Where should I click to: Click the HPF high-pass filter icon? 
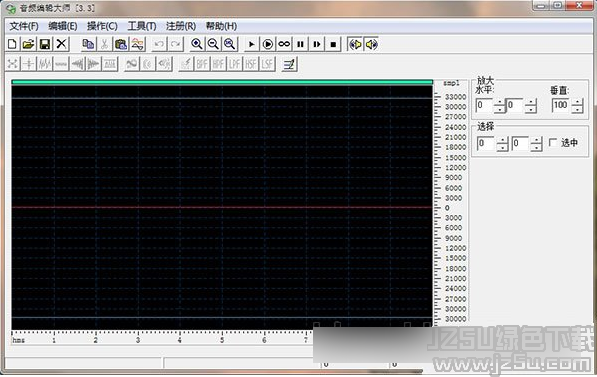click(219, 64)
